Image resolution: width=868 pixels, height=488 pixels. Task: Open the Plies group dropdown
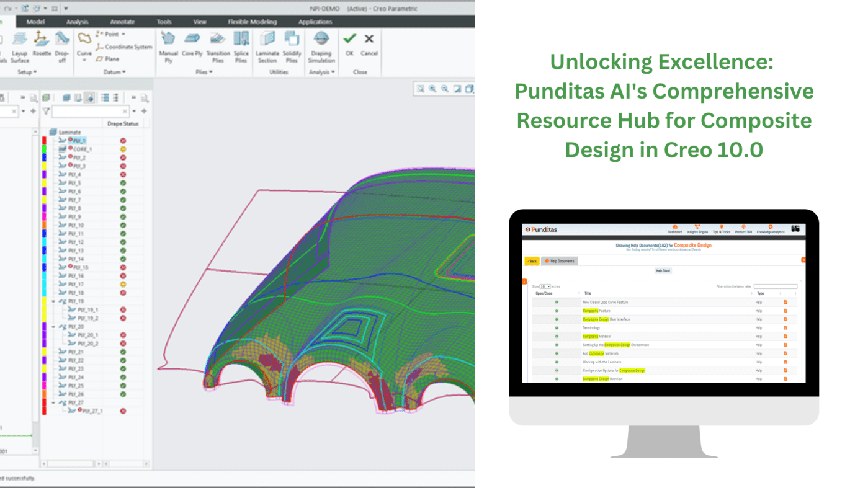pos(204,73)
